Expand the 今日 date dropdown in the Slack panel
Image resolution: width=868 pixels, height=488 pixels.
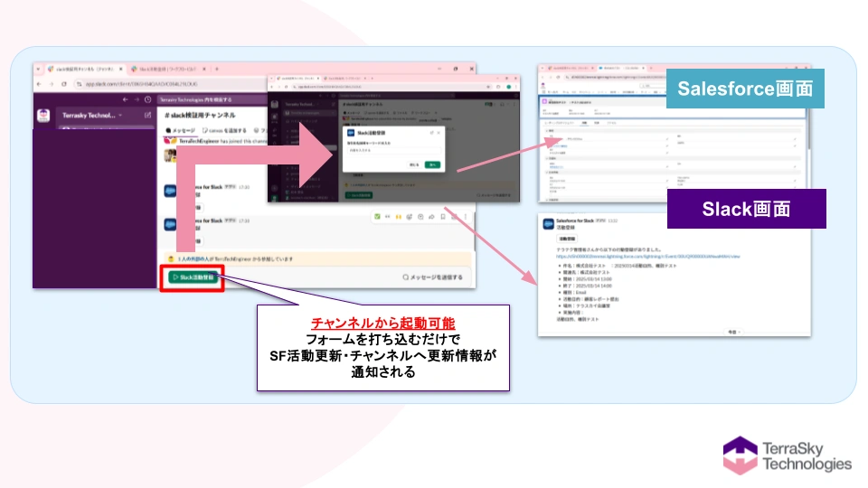point(733,332)
